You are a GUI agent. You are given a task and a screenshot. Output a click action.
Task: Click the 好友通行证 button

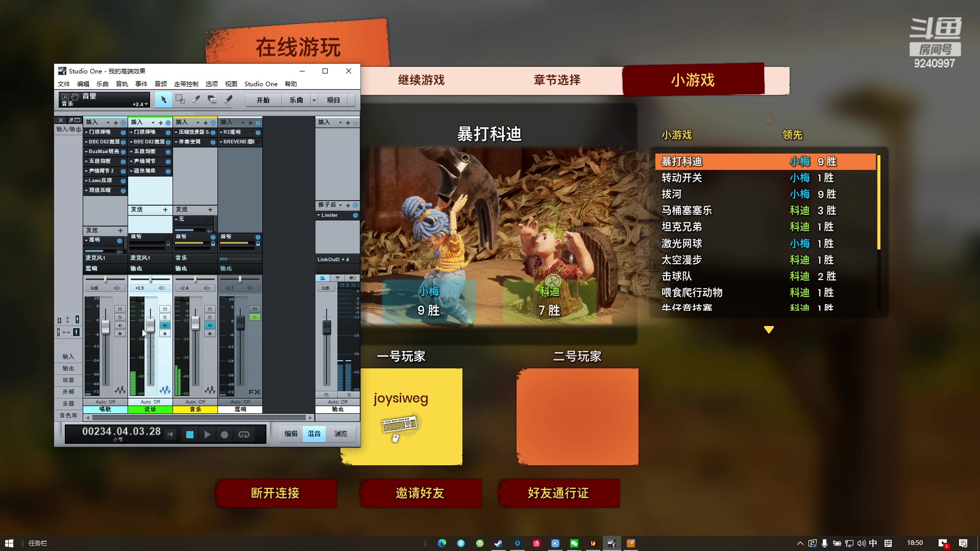click(x=558, y=493)
